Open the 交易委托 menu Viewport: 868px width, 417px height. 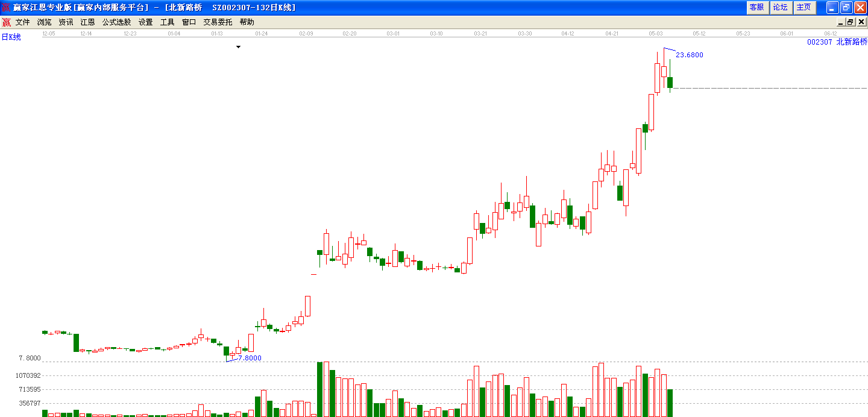[218, 22]
